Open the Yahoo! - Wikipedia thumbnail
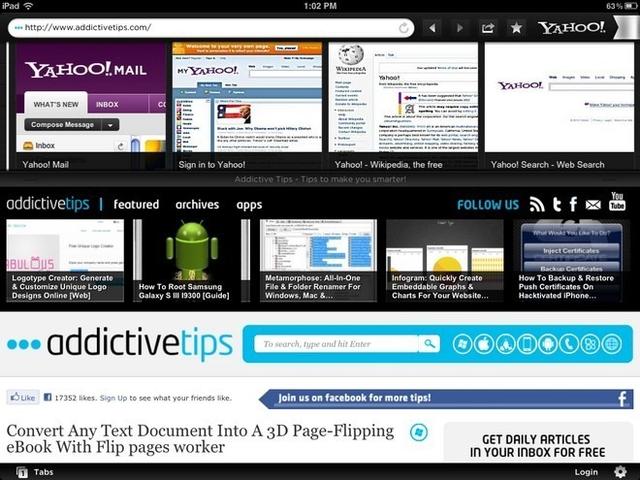 click(403, 106)
